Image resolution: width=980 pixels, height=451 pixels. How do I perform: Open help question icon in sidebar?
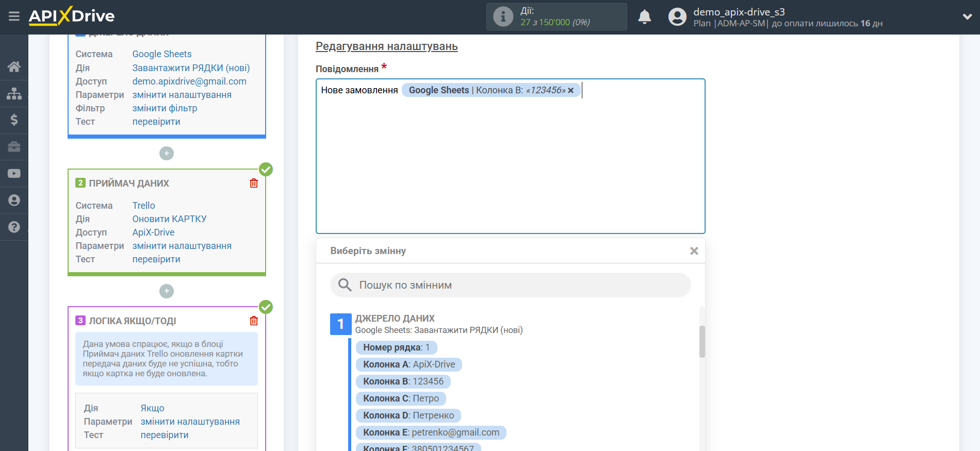coord(14,227)
